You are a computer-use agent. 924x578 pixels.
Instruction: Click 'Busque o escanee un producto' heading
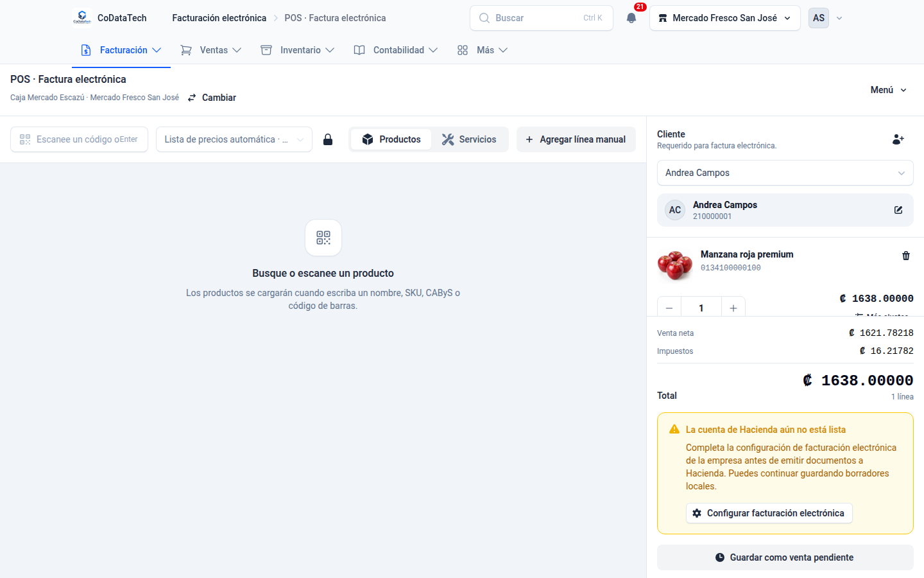click(323, 273)
